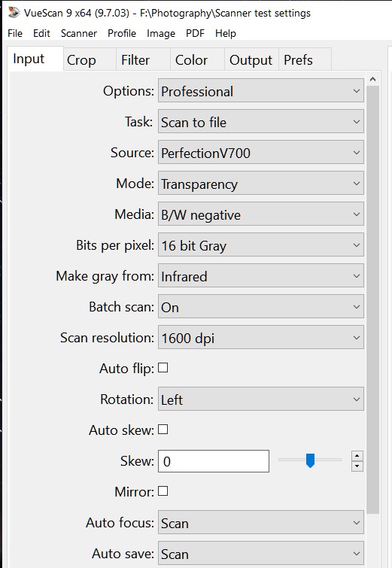Enable the Auto flip checkbox

(x=163, y=368)
